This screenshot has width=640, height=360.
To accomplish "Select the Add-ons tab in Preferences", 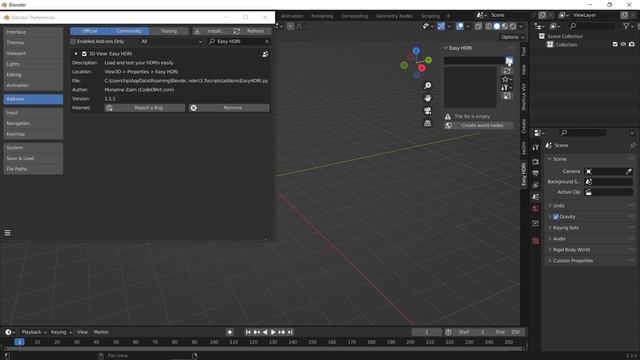I will [x=33, y=99].
